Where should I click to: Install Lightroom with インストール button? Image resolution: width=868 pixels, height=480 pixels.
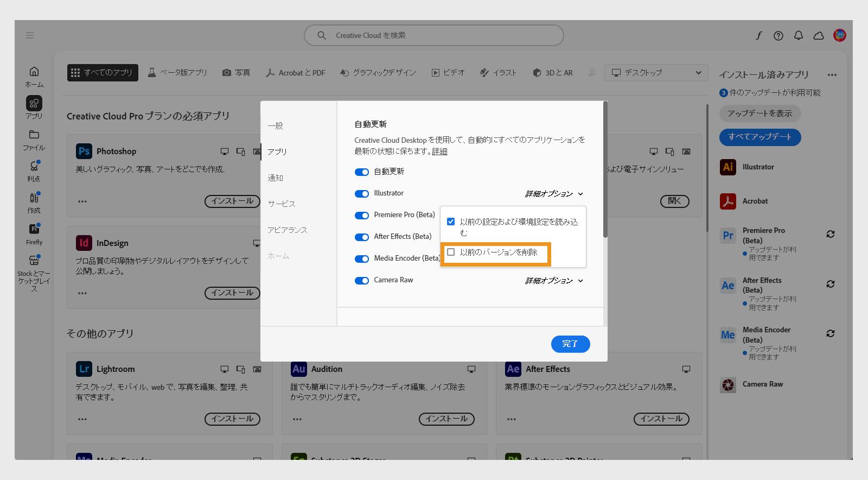click(232, 419)
